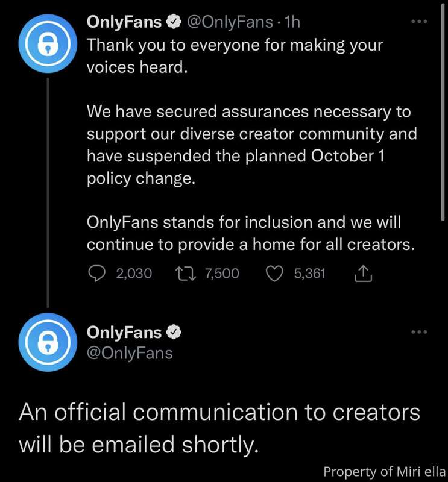
Task: Click the vertical scrollbar on right edge
Action: click(x=443, y=112)
